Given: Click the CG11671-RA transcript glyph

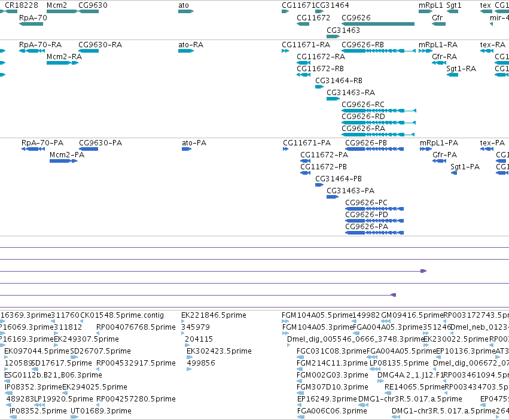Looking at the screenshot, I should click(285, 51).
